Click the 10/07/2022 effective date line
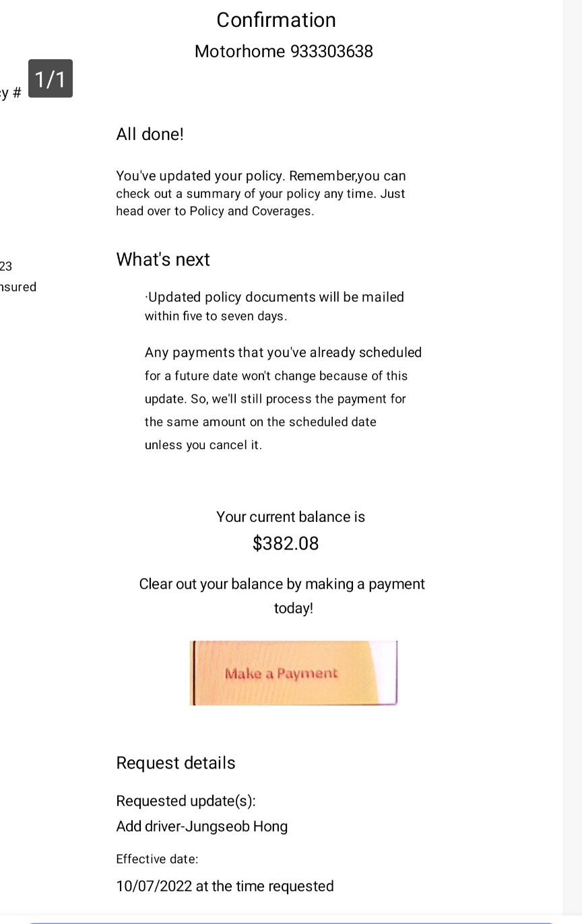Viewport: 582px width, 924px height. (x=225, y=886)
